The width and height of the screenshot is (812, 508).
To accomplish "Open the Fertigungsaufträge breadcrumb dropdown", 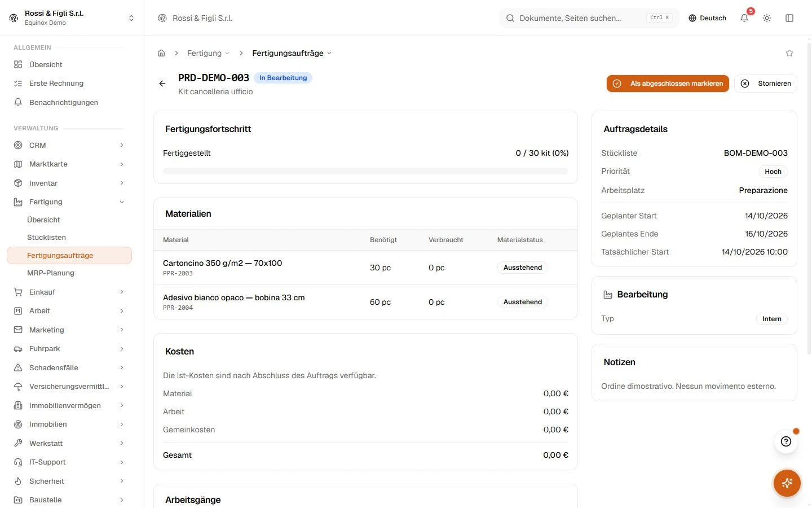I will (x=292, y=53).
